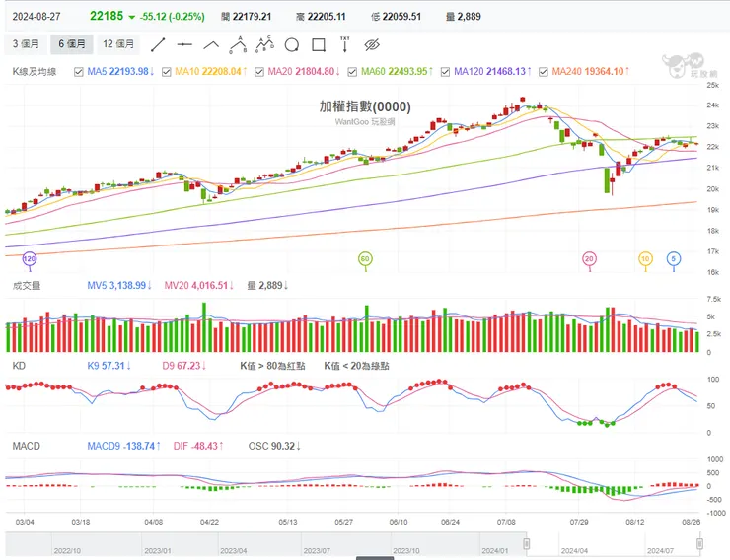Viewport: 730px width, 560px height.
Task: Activate the TXT text annotation tool
Action: pos(344,44)
